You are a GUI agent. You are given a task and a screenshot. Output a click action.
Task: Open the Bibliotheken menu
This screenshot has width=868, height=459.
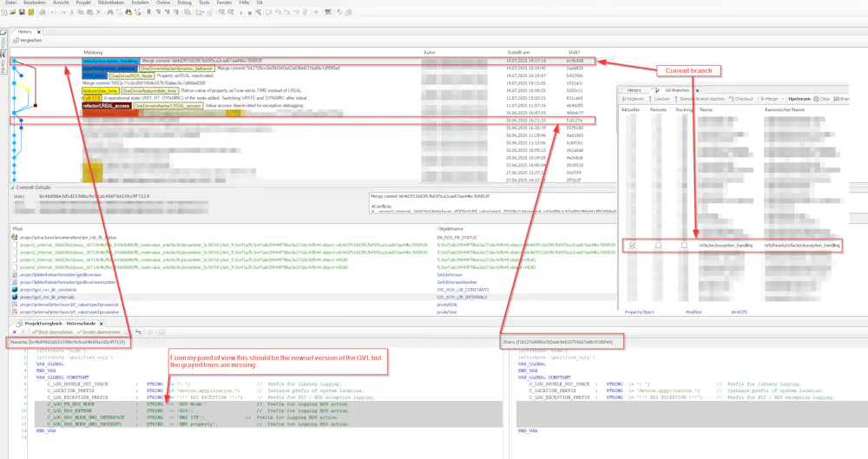click(111, 3)
